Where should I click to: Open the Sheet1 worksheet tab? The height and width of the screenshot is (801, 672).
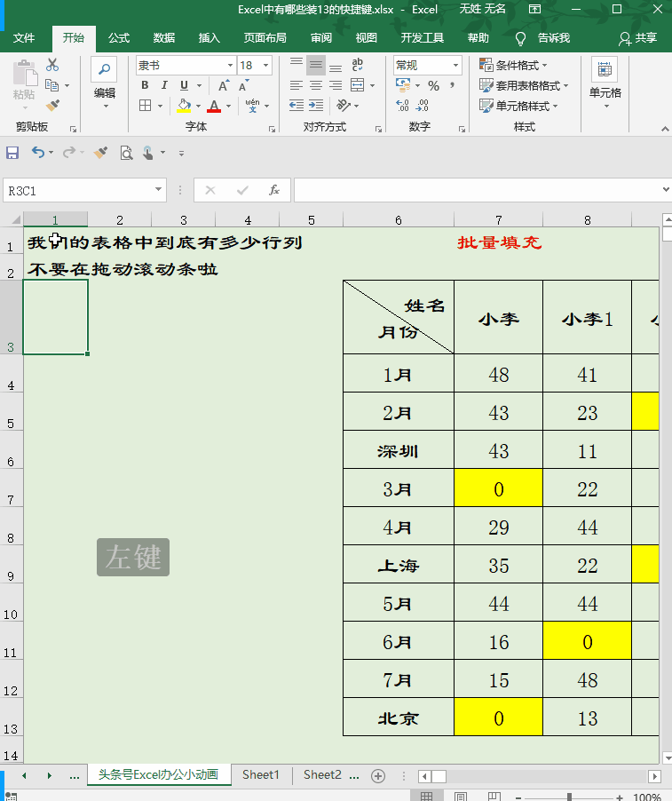tap(261, 775)
